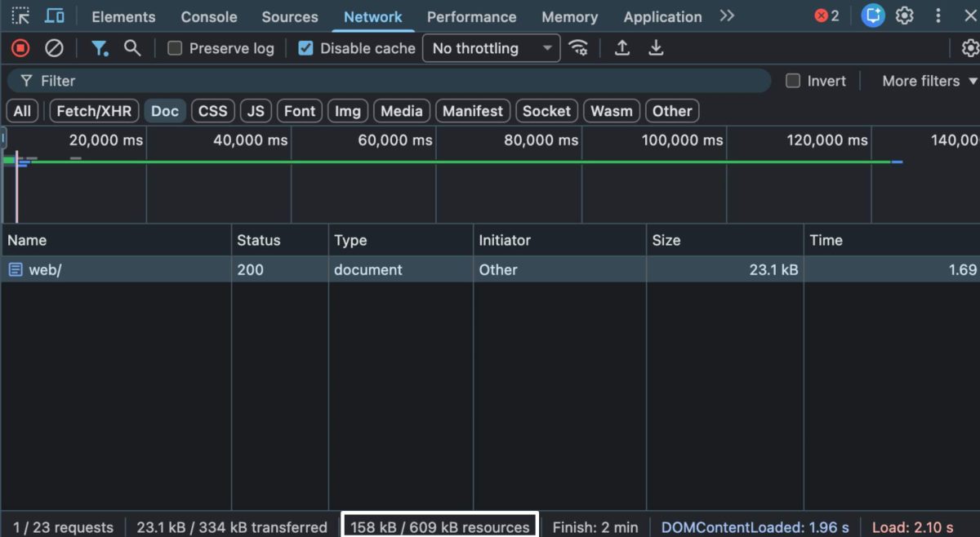Screen dimensions: 980x537
Task: Enable the Preserve log checkbox
Action: 174,48
